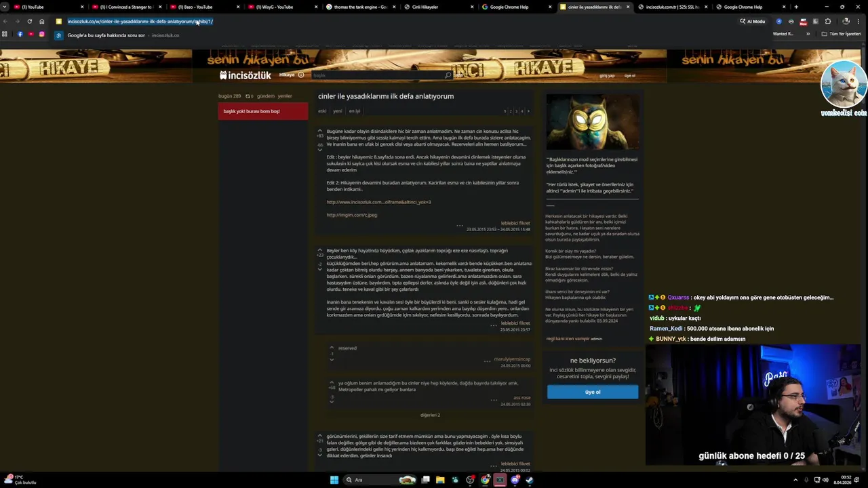Screen dimensions: 868x488
Task: Upvote the 'Beyler ben köy hayatında' entry
Action: (x=320, y=250)
